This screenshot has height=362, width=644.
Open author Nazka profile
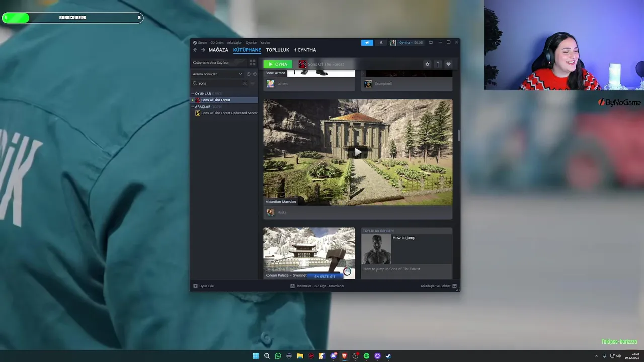click(x=282, y=212)
